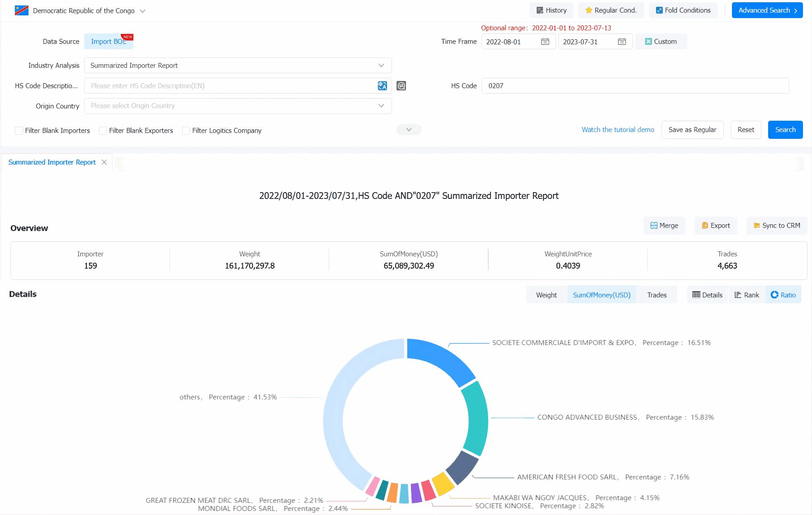Select Summarized Importer Report tab
812x515 pixels.
point(52,162)
